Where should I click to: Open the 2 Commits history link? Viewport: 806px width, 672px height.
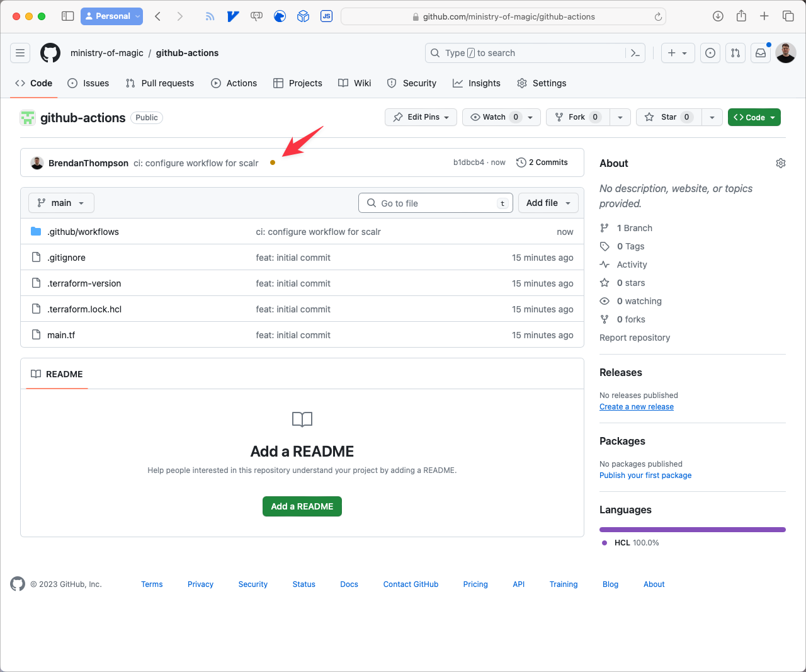542,162
